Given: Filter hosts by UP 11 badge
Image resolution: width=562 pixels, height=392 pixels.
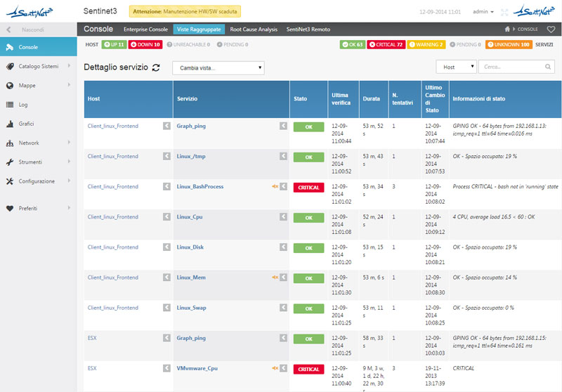Looking at the screenshot, I should click(x=114, y=44).
